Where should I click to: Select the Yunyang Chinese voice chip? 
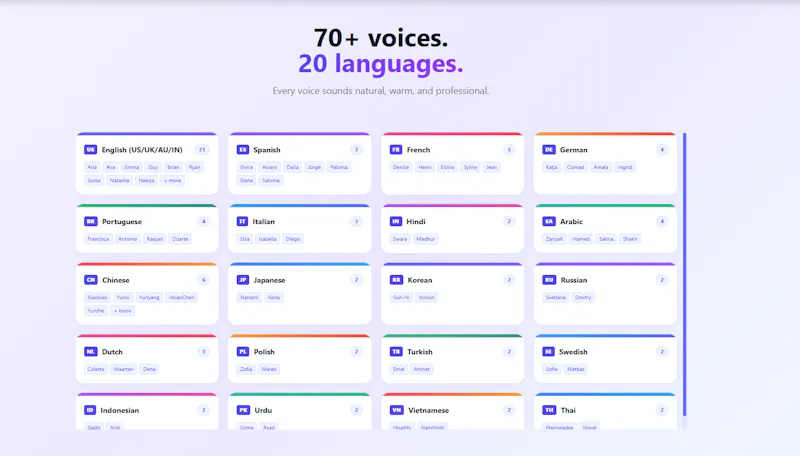tap(149, 297)
